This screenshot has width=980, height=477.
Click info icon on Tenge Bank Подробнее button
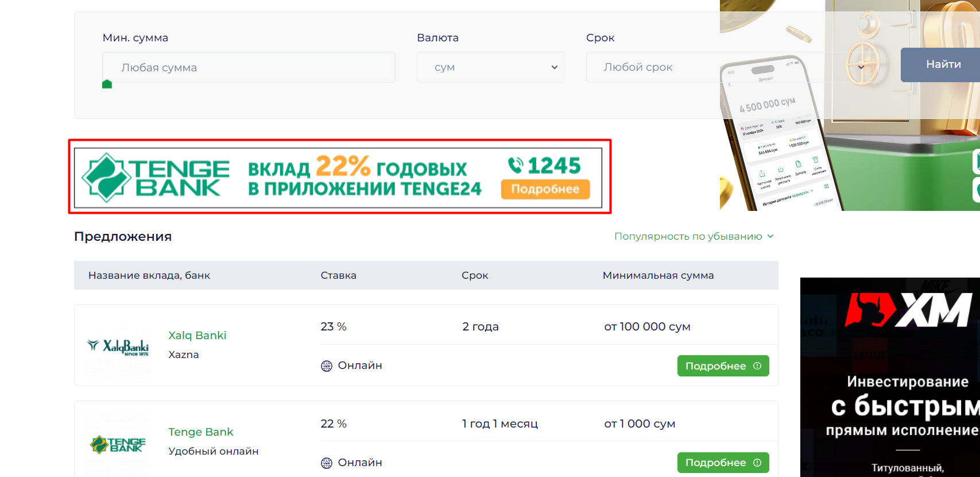757,463
